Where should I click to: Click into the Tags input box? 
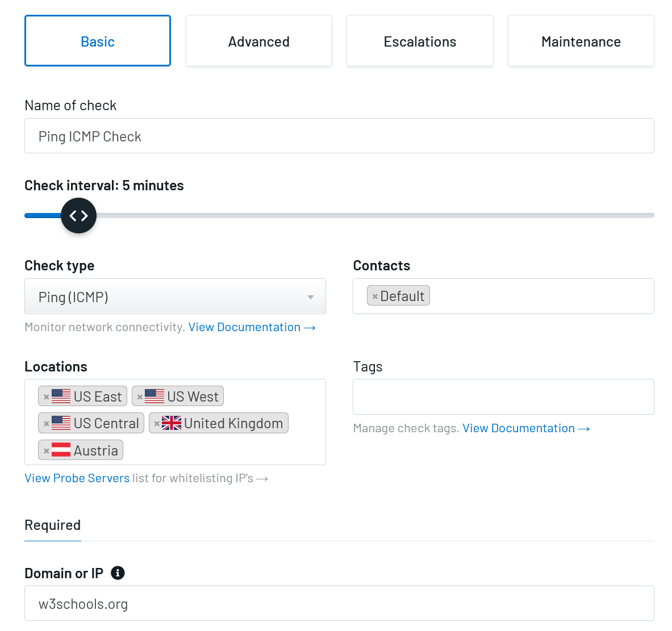pos(503,397)
